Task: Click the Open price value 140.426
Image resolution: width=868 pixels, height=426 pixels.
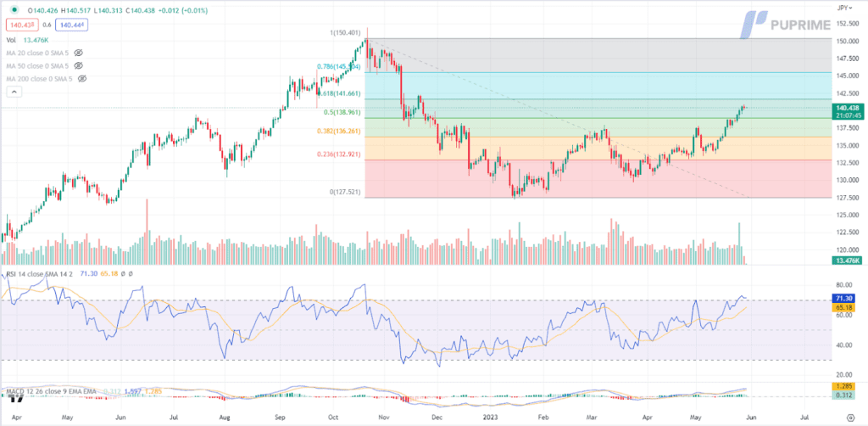Action: (46, 9)
